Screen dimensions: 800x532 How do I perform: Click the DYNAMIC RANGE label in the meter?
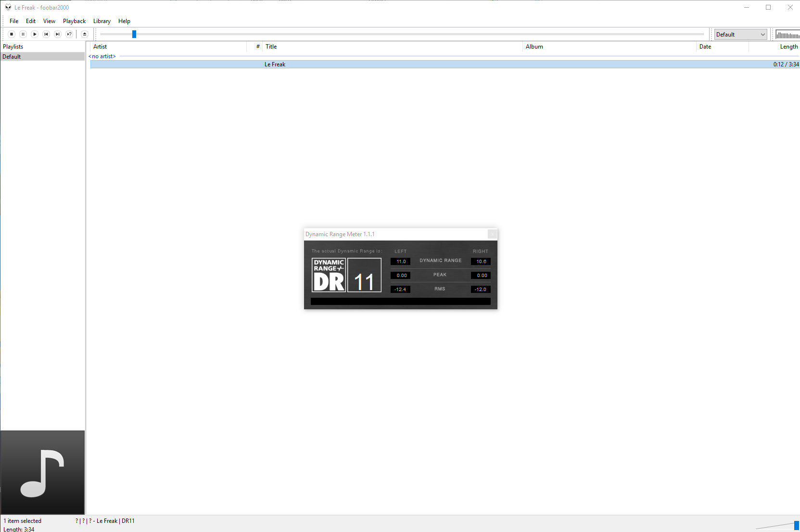click(441, 261)
